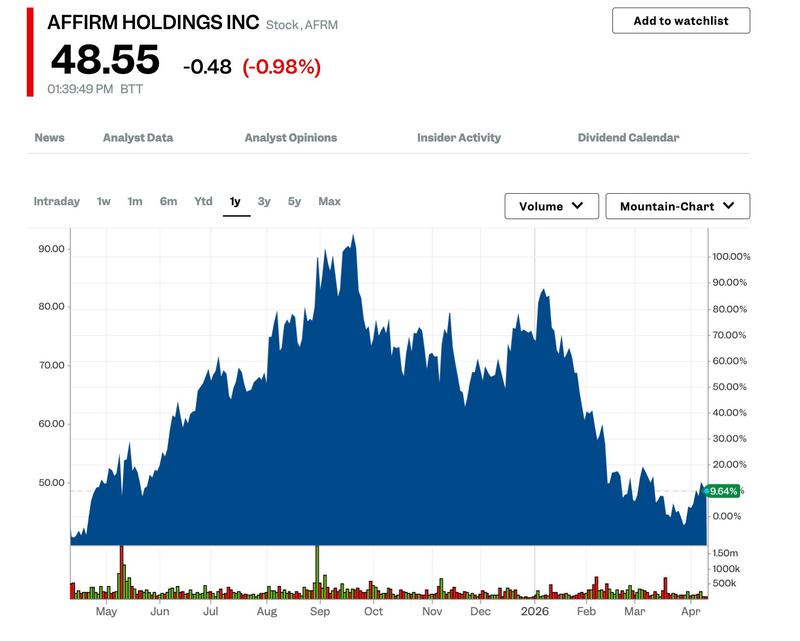Go to the Insider Activity tab
Image resolution: width=800 pixels, height=641 pixels.
(x=459, y=138)
